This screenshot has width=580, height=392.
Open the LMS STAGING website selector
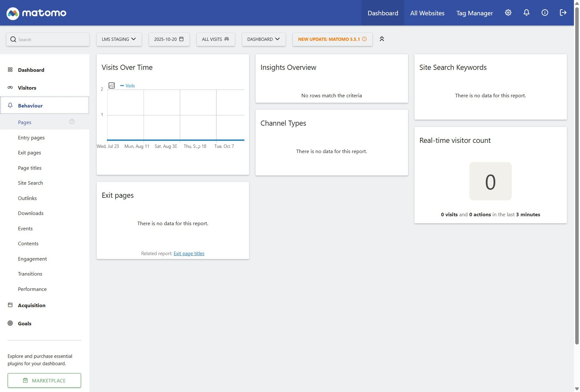coord(119,39)
